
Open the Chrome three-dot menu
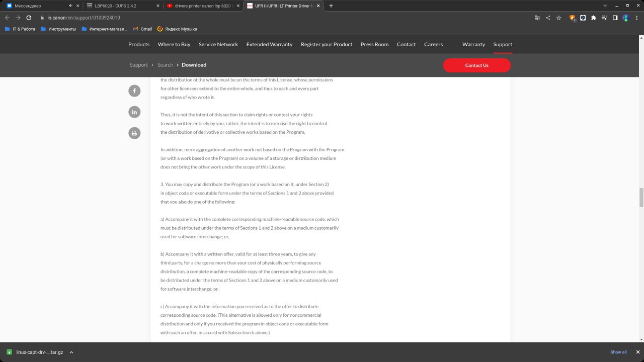click(637, 18)
